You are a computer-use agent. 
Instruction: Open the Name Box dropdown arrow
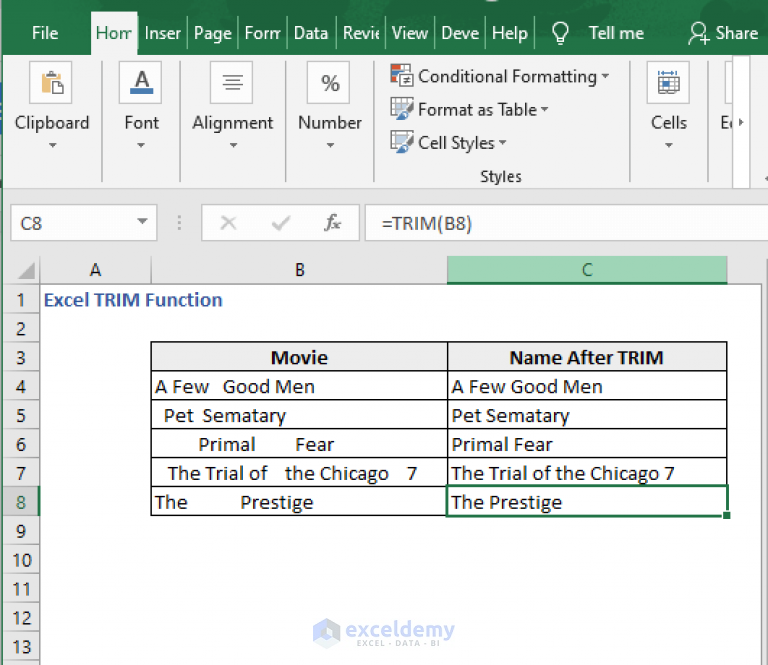142,221
